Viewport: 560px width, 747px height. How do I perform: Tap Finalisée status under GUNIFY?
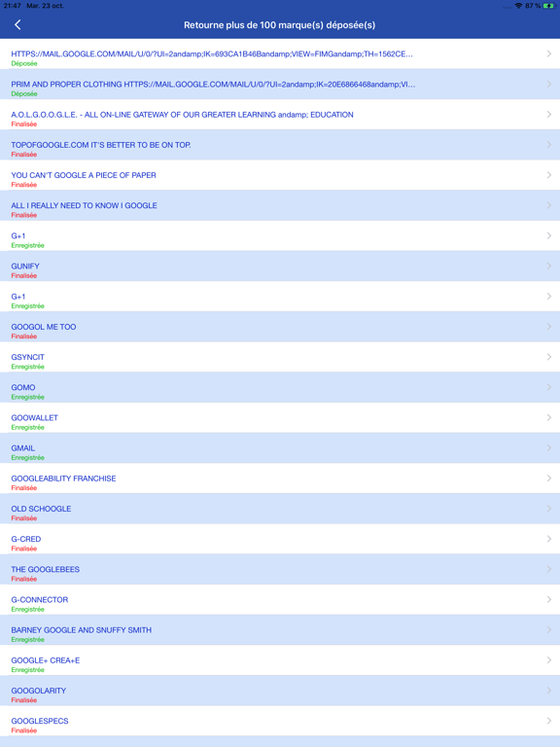click(23, 276)
